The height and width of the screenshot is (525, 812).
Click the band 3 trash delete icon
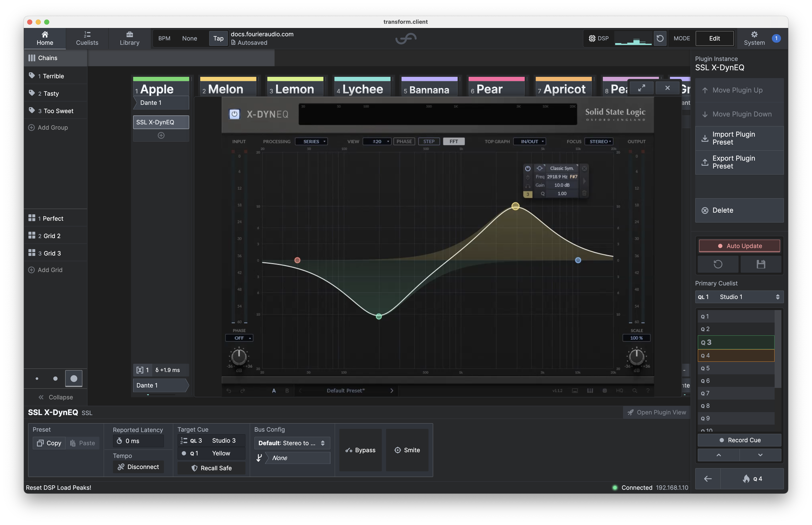coord(584,193)
